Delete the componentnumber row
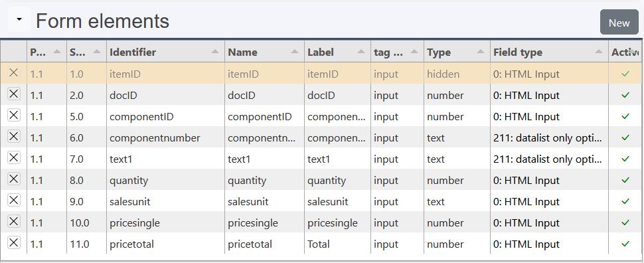The image size is (644, 263). (x=13, y=136)
